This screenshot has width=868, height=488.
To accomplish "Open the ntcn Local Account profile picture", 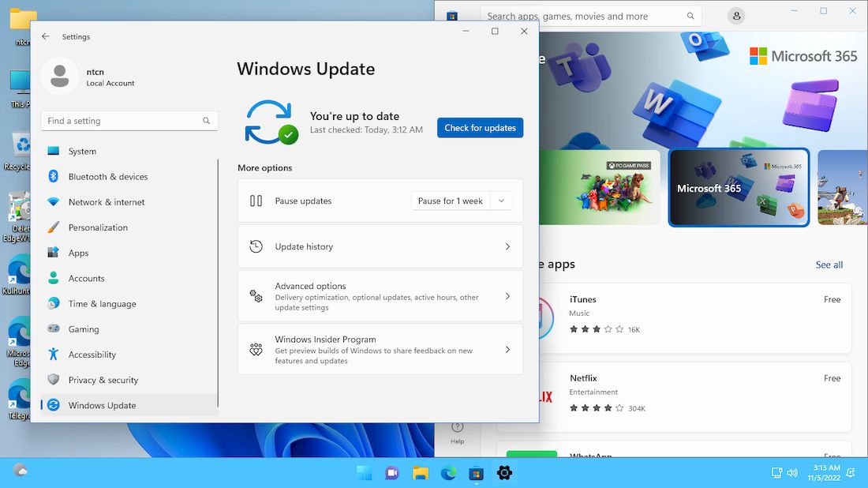I will [60, 77].
